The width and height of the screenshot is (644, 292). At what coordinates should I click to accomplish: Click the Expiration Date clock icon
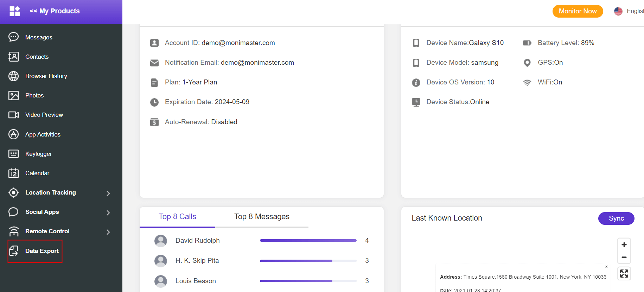click(x=154, y=102)
